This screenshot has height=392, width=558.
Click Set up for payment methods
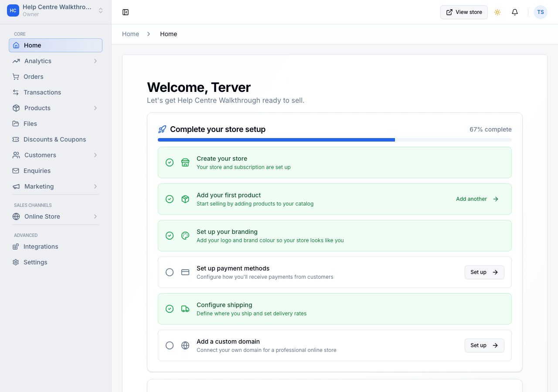coord(484,272)
